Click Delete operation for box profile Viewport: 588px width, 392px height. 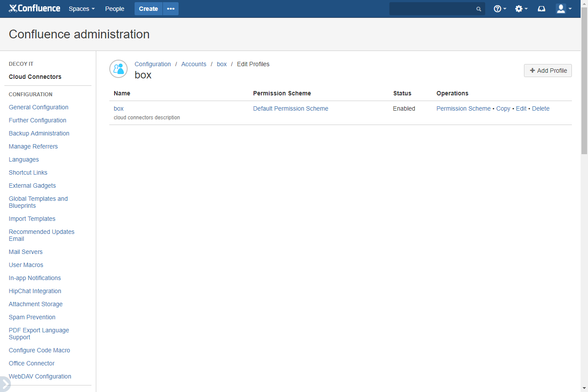pos(541,108)
